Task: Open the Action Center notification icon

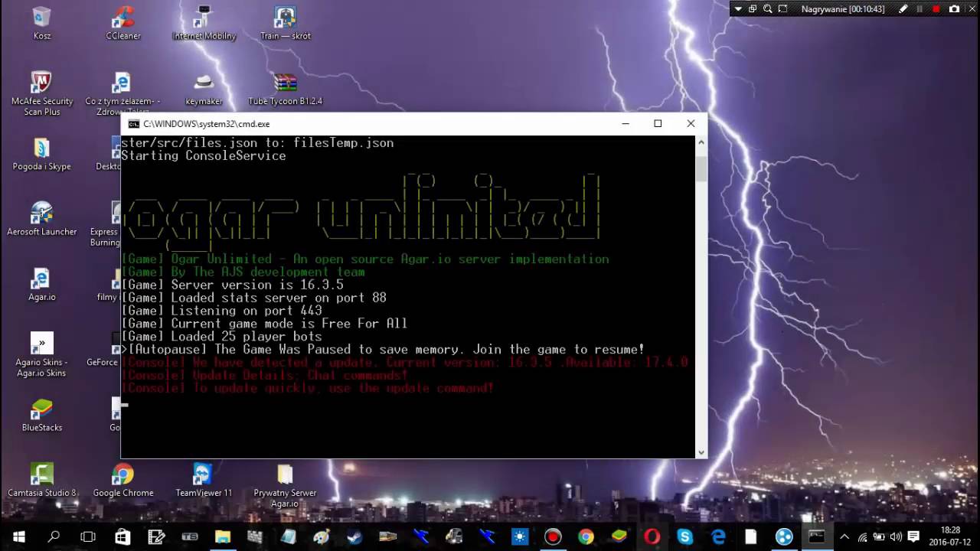Action: pyautogui.click(x=913, y=537)
